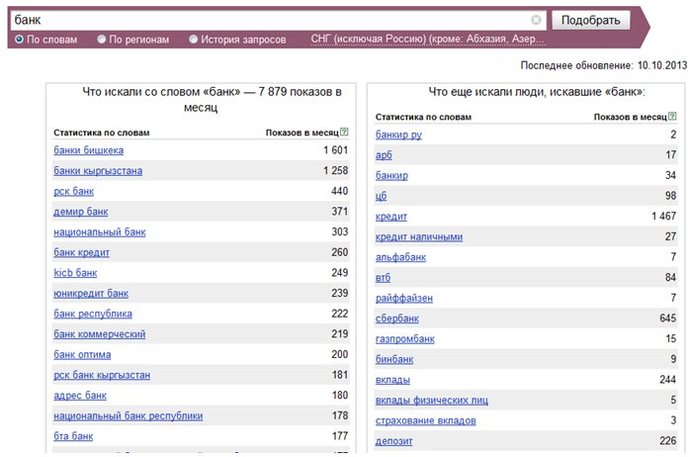
Task: Focus the банк search input field
Action: [x=272, y=20]
